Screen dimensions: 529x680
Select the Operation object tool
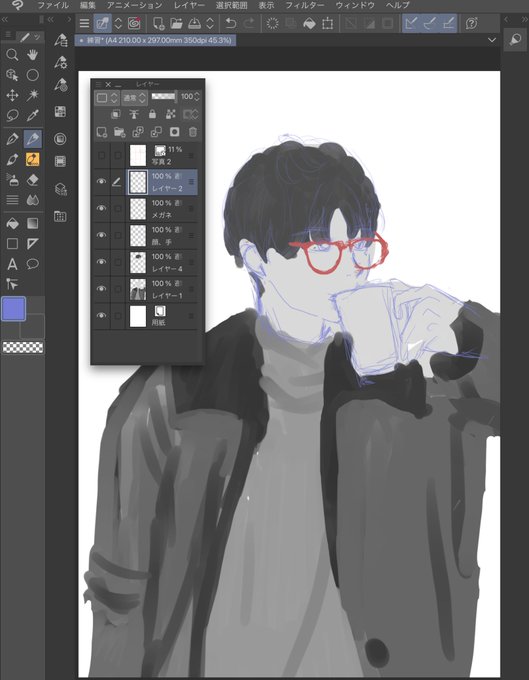tap(12, 75)
